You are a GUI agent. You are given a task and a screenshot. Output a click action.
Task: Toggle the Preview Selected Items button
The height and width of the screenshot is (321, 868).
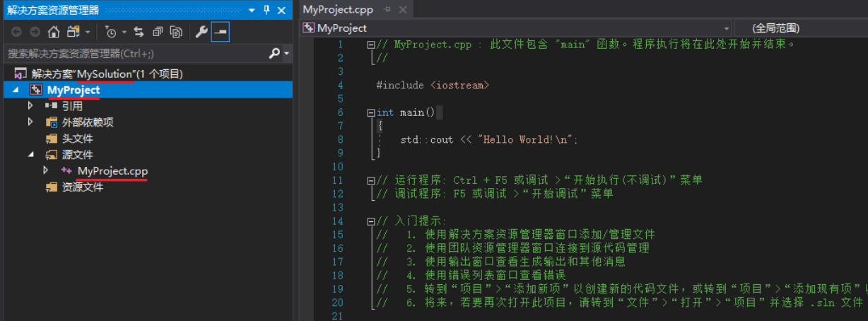[x=220, y=32]
